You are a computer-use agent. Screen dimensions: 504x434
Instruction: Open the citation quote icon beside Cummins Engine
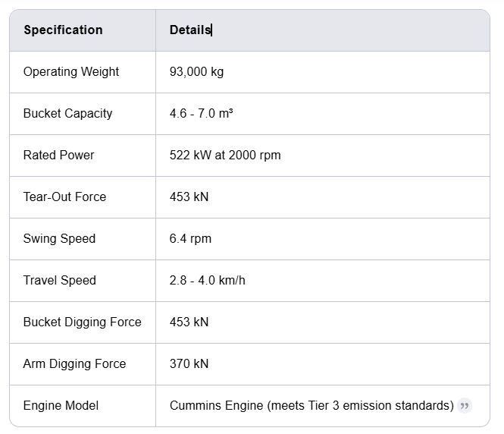tap(465, 405)
